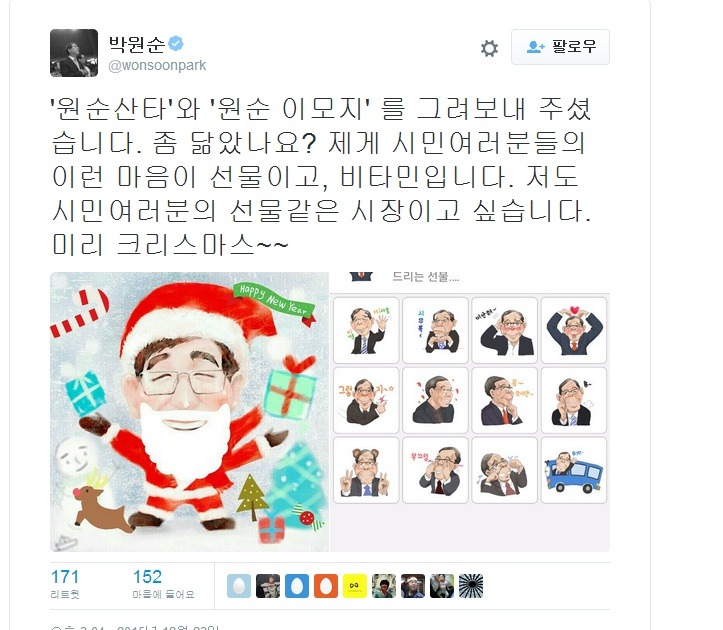723x630 pixels.
Task: Open the emoji sticker sheet image
Action: click(470, 411)
